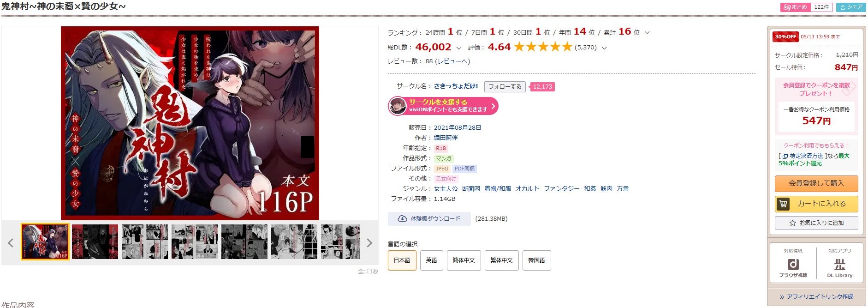Select 日本語 language option

[402, 260]
